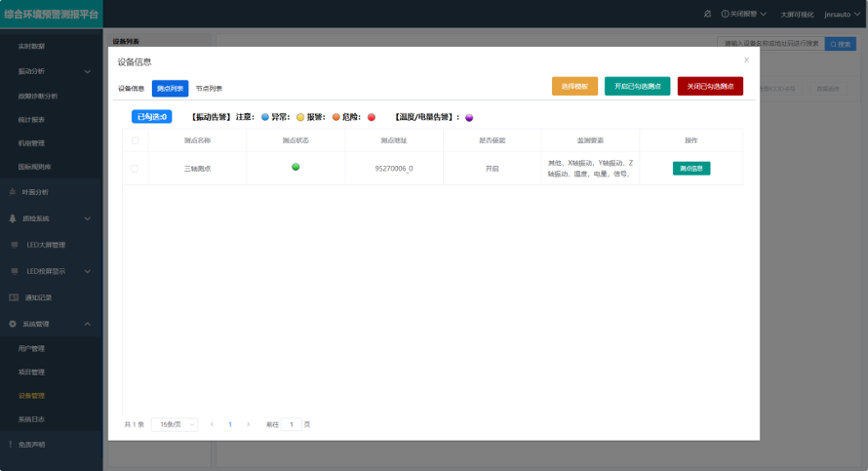Open 大屏可视化 in the top bar
This screenshot has width=868, height=471.
click(x=797, y=15)
